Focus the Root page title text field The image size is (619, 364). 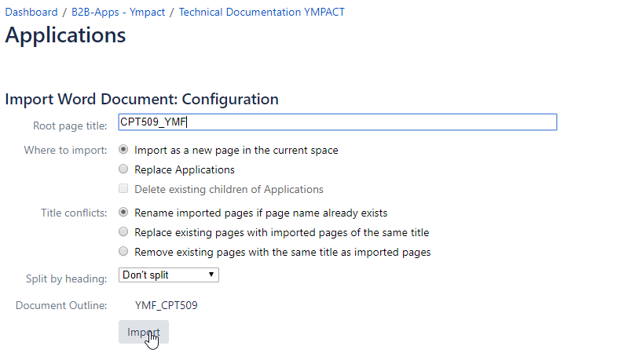click(x=338, y=122)
